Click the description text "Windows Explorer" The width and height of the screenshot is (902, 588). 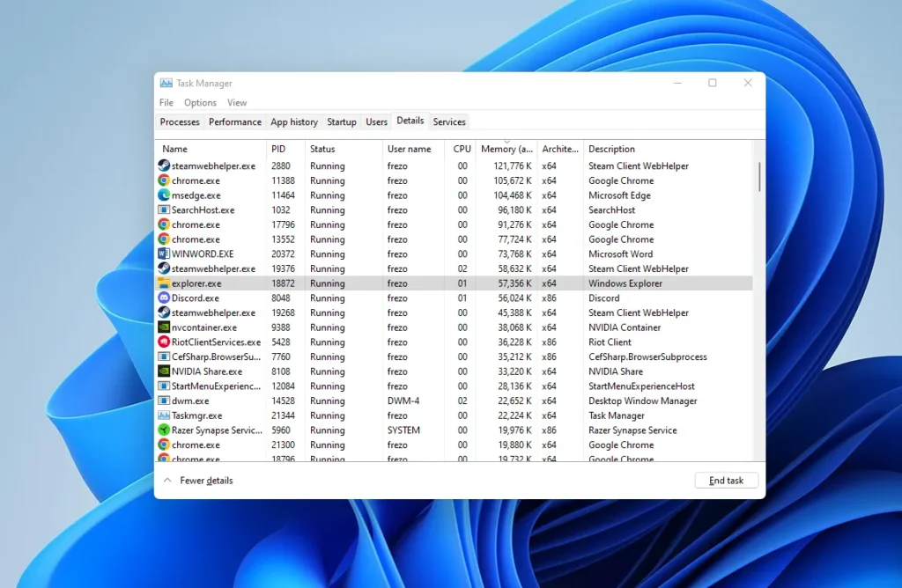625,283
